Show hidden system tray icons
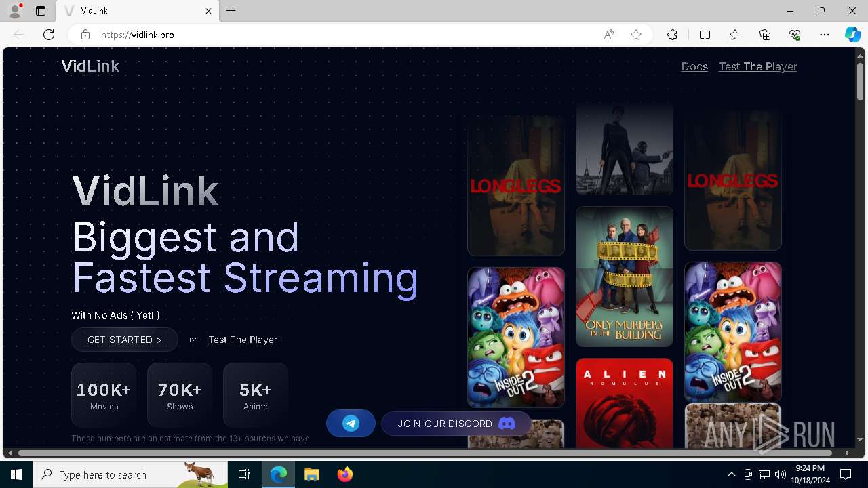 732,474
